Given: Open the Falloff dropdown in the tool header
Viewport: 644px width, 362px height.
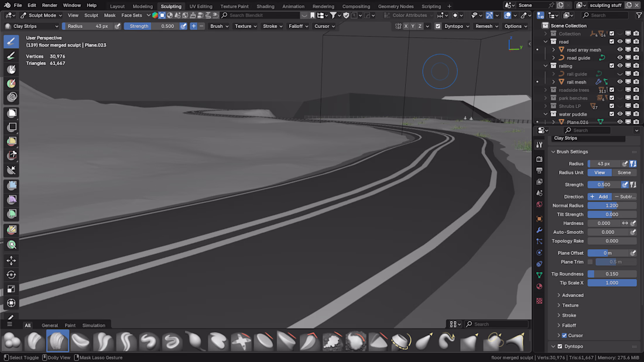Looking at the screenshot, I should 298,26.
